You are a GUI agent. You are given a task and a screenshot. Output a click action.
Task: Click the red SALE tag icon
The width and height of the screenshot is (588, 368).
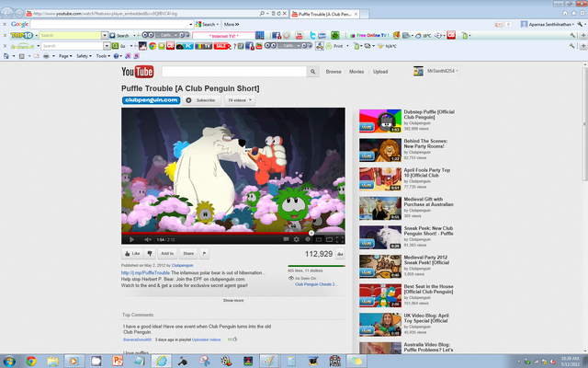221,46
